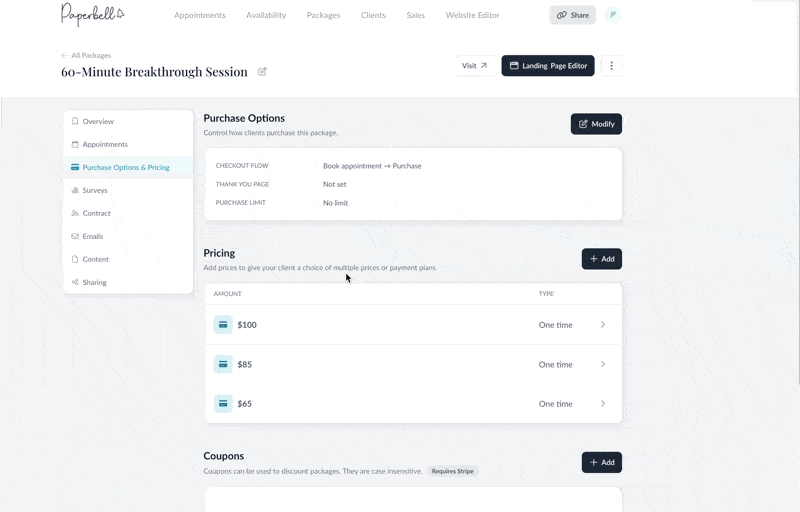Click the card icon next to $65
Image resolution: width=800 pixels, height=512 pixels.
[223, 404]
